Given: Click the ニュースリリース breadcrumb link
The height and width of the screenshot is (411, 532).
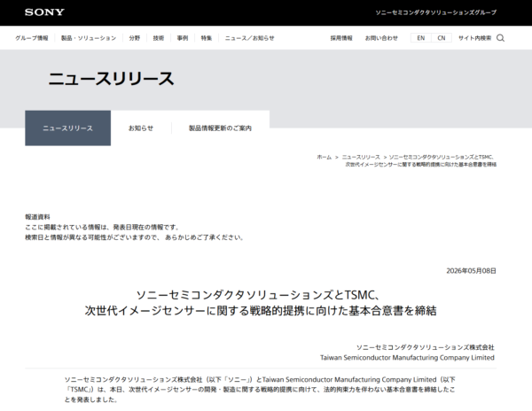Looking at the screenshot, I should pyautogui.click(x=361, y=157).
